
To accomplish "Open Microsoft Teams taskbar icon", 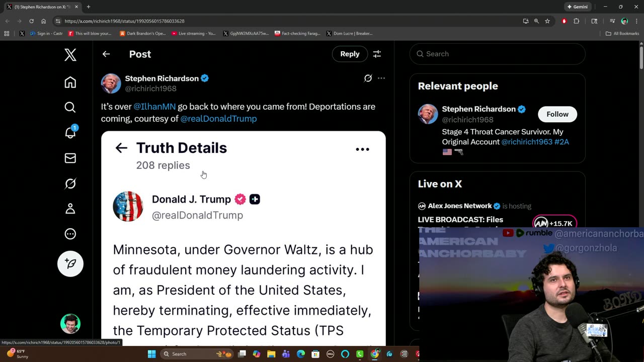I will click(x=286, y=354).
